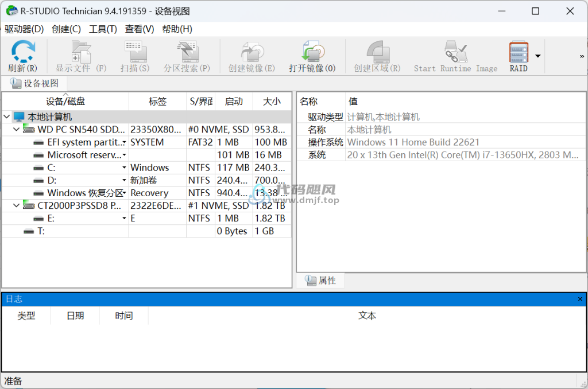The image size is (588, 389).
Task: Open the E: partition dropdown arrow
Action: (124, 218)
